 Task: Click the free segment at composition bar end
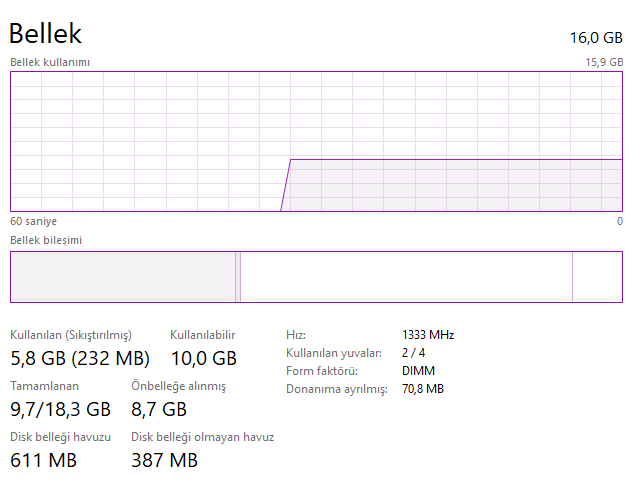point(597,277)
